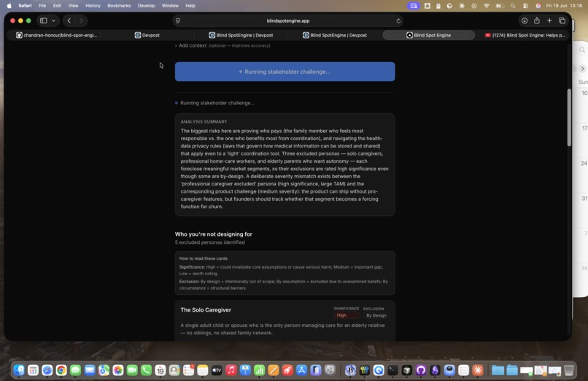
Task: Open the page reader icon in address bar
Action: (x=178, y=20)
